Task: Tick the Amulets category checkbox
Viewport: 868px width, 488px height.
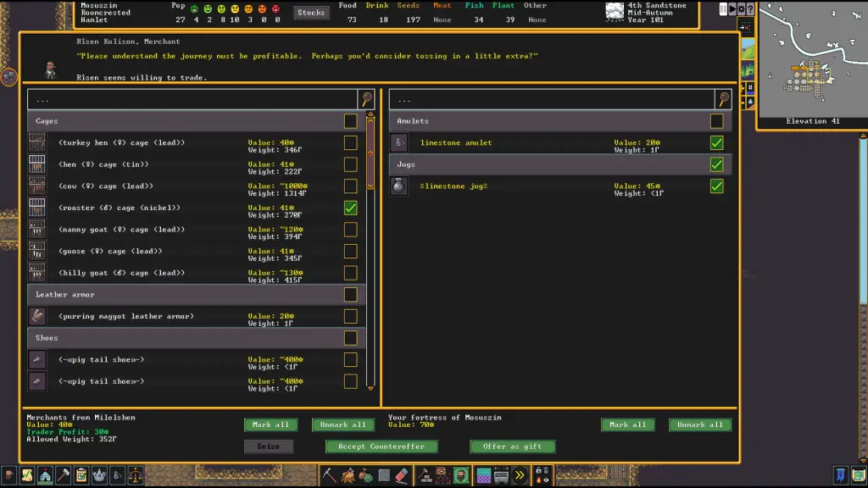Action: click(717, 120)
